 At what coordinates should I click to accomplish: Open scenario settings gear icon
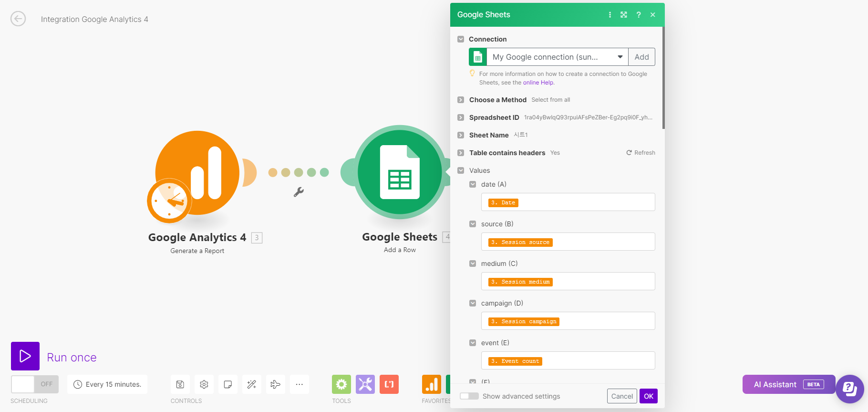pyautogui.click(x=204, y=384)
